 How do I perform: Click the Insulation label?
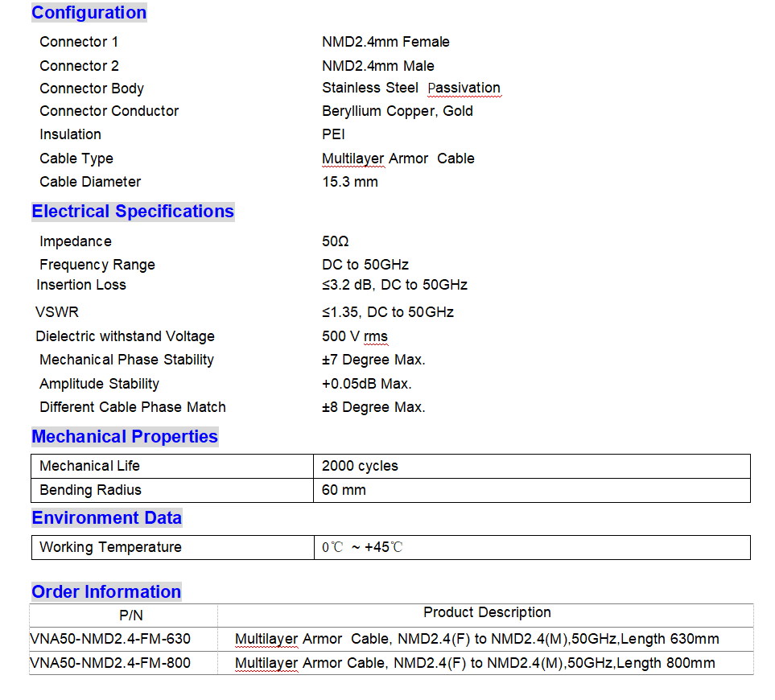[70, 134]
